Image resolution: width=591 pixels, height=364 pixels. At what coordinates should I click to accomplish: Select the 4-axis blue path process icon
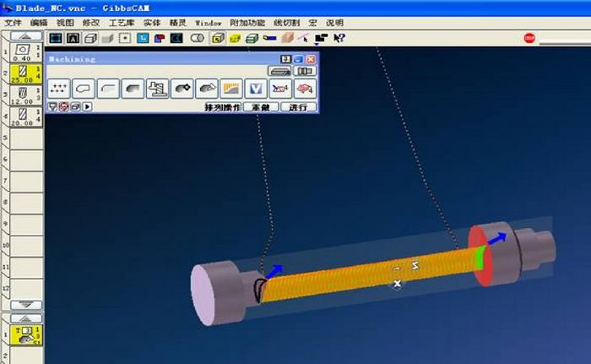pyautogui.click(x=280, y=89)
